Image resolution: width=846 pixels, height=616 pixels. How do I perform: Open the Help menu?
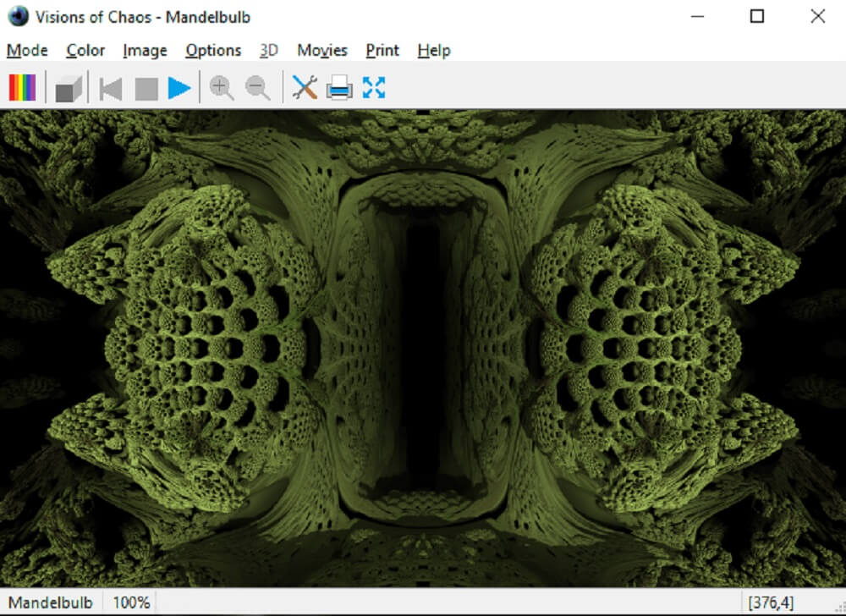point(433,51)
